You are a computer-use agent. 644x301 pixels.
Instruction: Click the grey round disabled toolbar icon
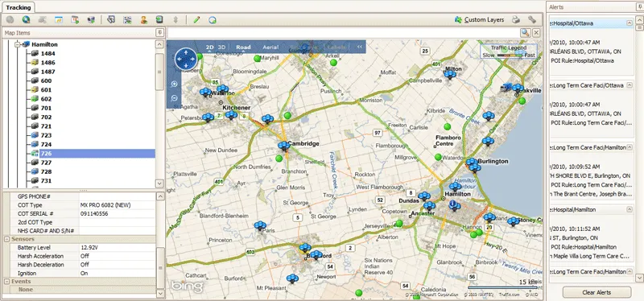coord(10,19)
